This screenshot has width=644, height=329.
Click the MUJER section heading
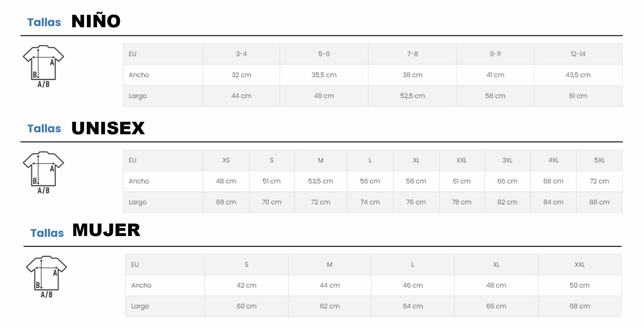[x=106, y=230]
